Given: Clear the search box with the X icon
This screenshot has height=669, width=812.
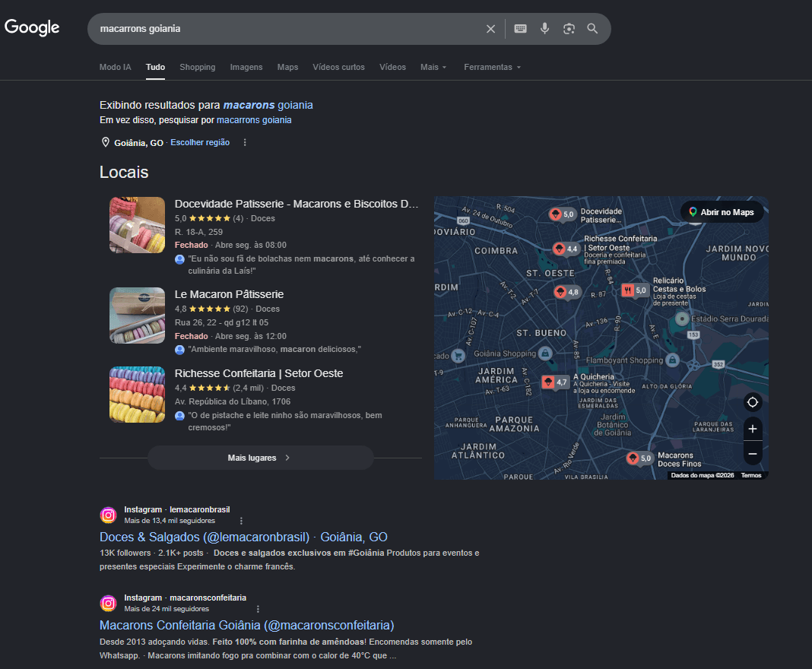Looking at the screenshot, I should coord(490,29).
